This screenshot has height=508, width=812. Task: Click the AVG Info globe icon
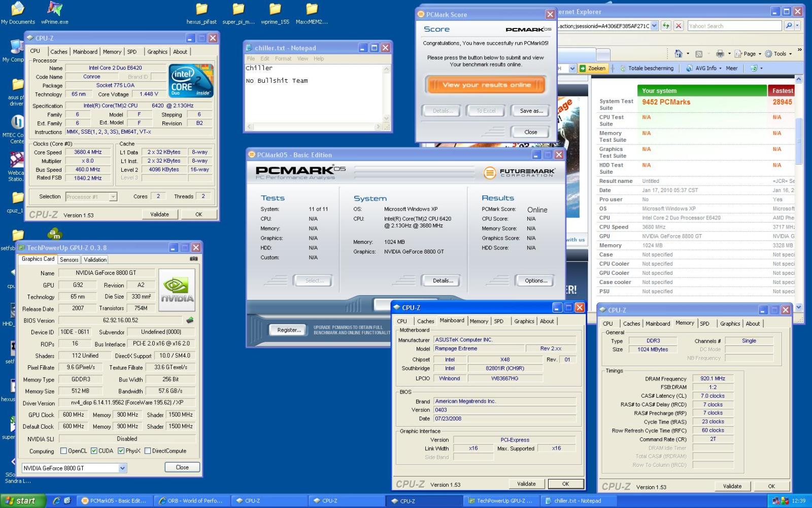click(x=689, y=68)
